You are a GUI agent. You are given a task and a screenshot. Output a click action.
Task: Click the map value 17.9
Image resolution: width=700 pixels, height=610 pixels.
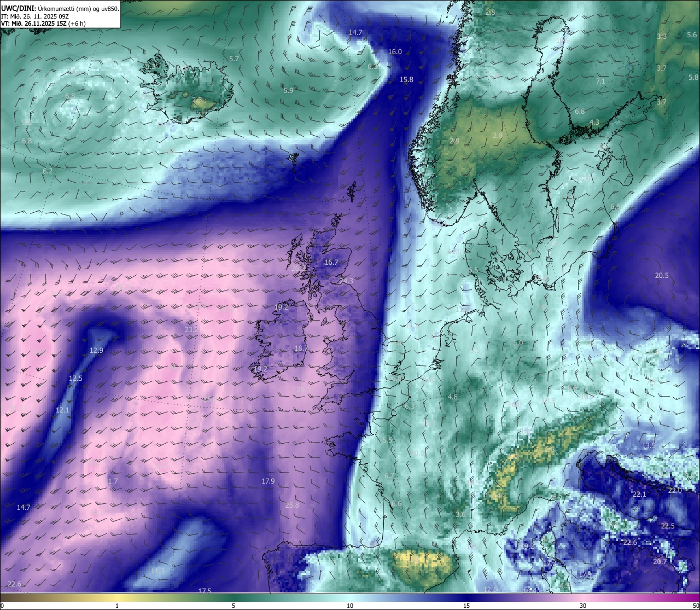pos(268,481)
